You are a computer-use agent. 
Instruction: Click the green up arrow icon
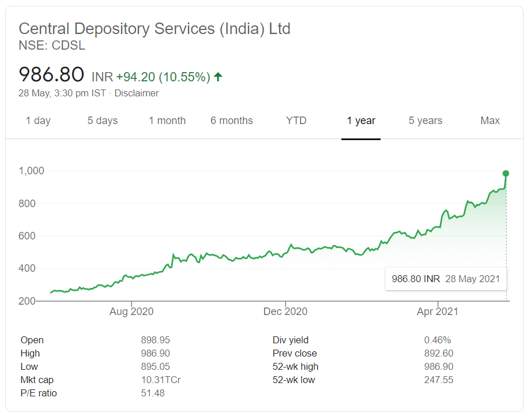[218, 77]
